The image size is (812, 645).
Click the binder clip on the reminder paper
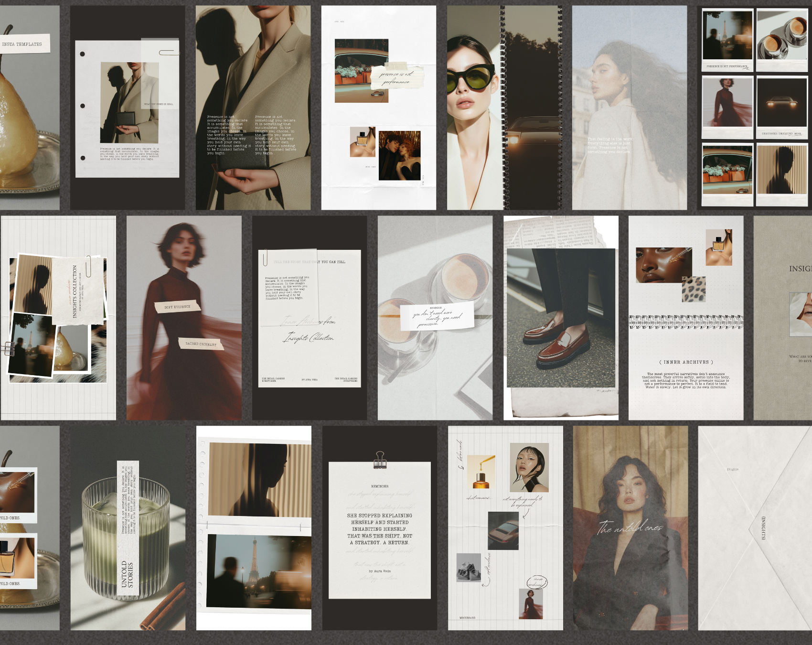(380, 460)
